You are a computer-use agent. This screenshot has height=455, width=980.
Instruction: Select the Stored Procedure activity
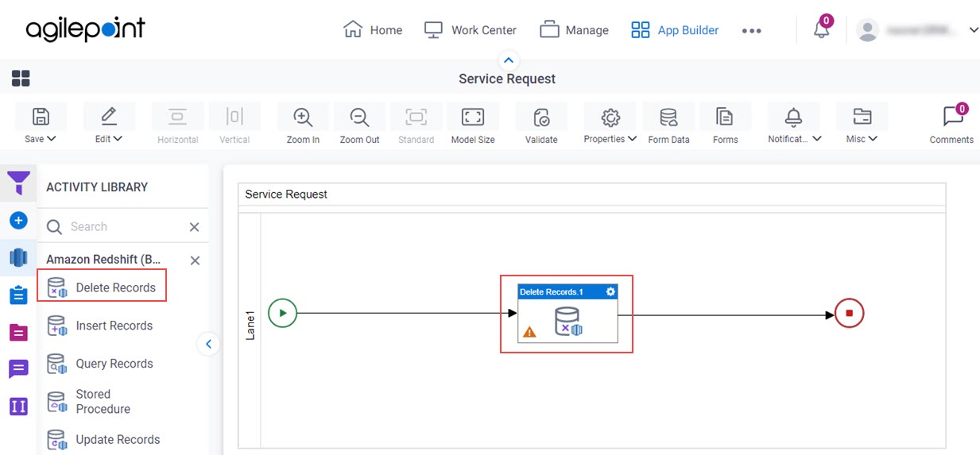(89, 402)
